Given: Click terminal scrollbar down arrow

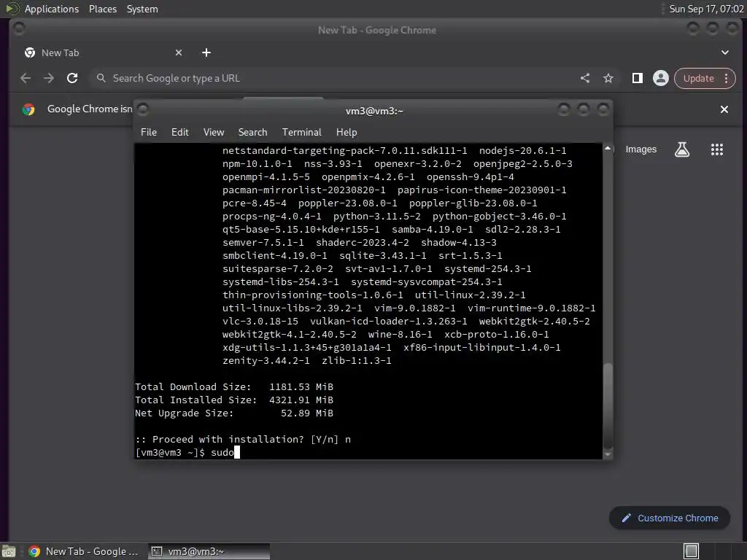Looking at the screenshot, I should pyautogui.click(x=608, y=454).
